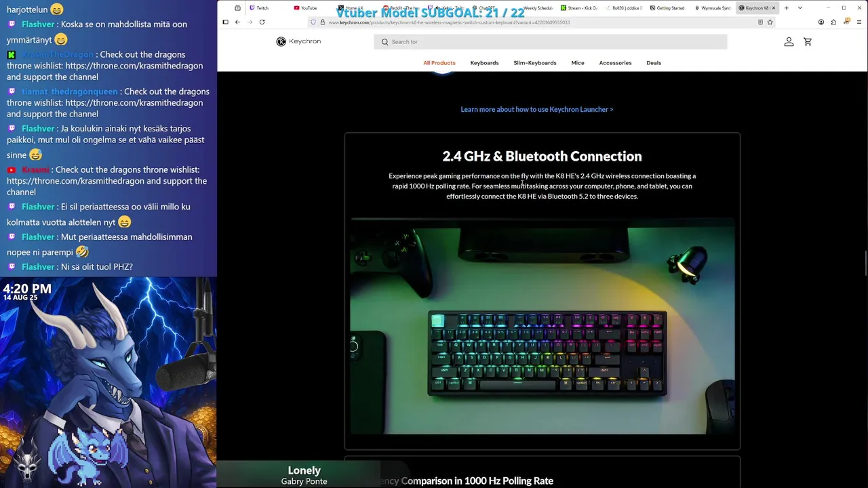This screenshot has height=488, width=868.
Task: Go back with the browser back arrow
Action: (x=237, y=22)
